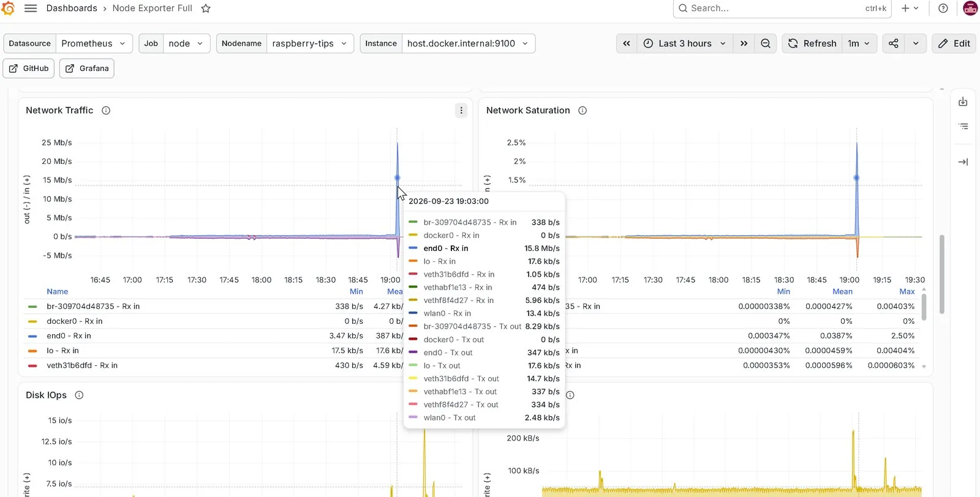Open the Datasource Prometheus dropdown

pos(94,43)
